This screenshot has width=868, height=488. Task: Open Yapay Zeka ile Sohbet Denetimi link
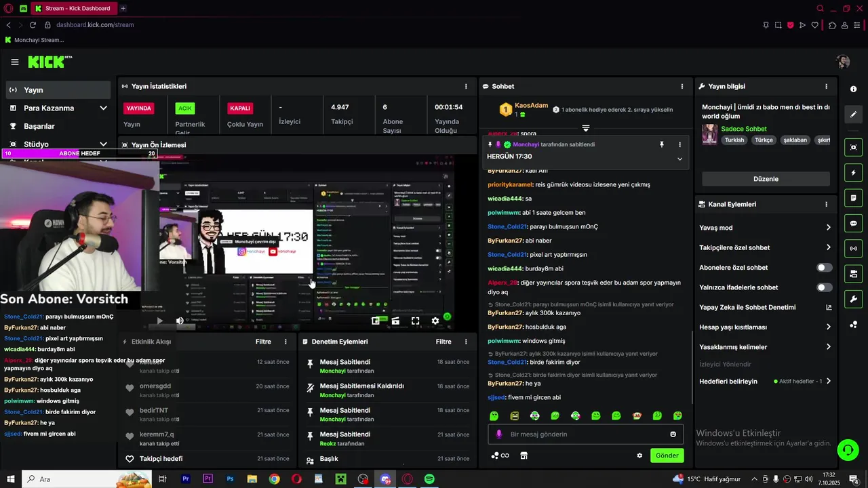(x=765, y=307)
